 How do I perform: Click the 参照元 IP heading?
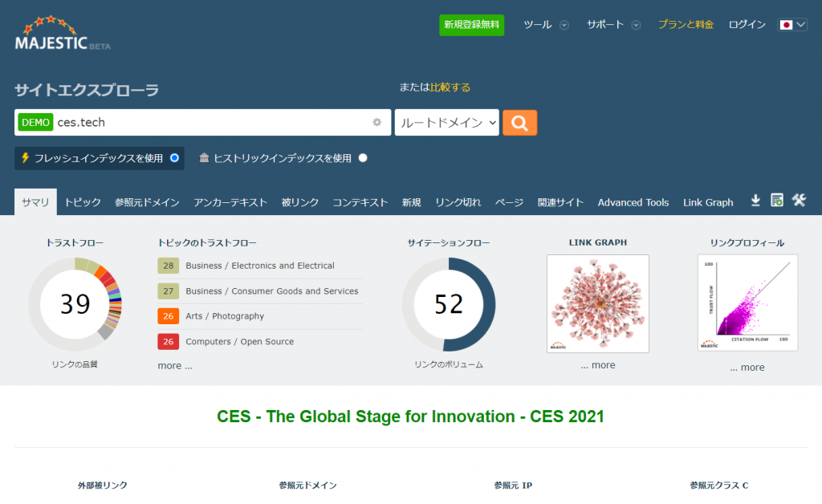point(513,485)
